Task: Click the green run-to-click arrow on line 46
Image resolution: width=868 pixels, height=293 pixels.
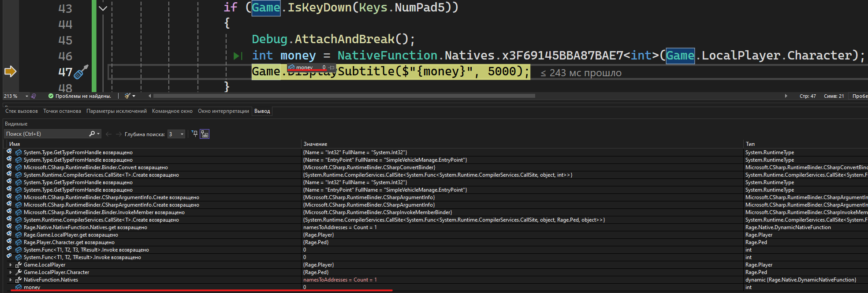Action: click(238, 56)
